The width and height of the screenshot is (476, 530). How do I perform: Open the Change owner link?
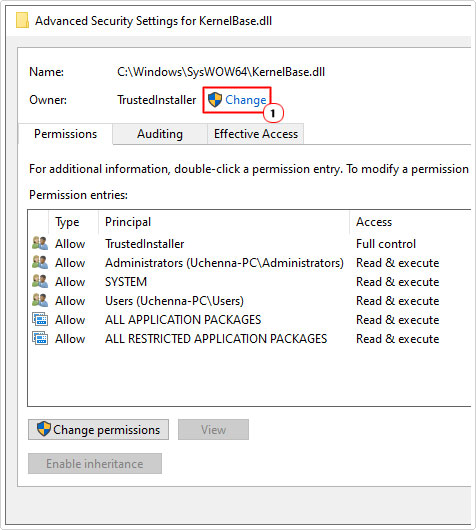(x=246, y=100)
